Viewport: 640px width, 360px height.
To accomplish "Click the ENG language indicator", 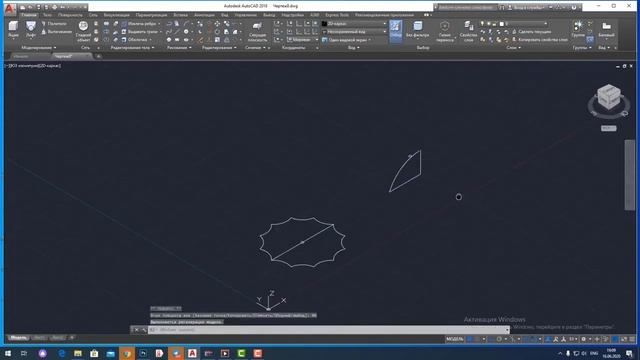I will point(594,353).
